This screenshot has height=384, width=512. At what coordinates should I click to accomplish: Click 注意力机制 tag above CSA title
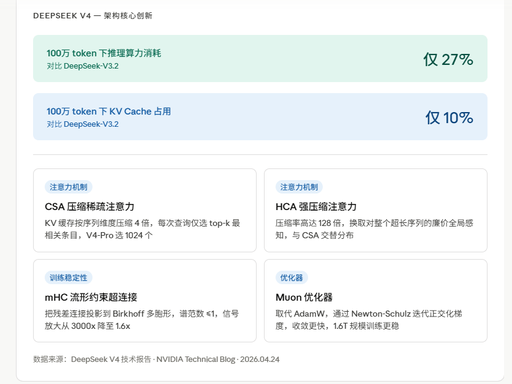tap(68, 187)
